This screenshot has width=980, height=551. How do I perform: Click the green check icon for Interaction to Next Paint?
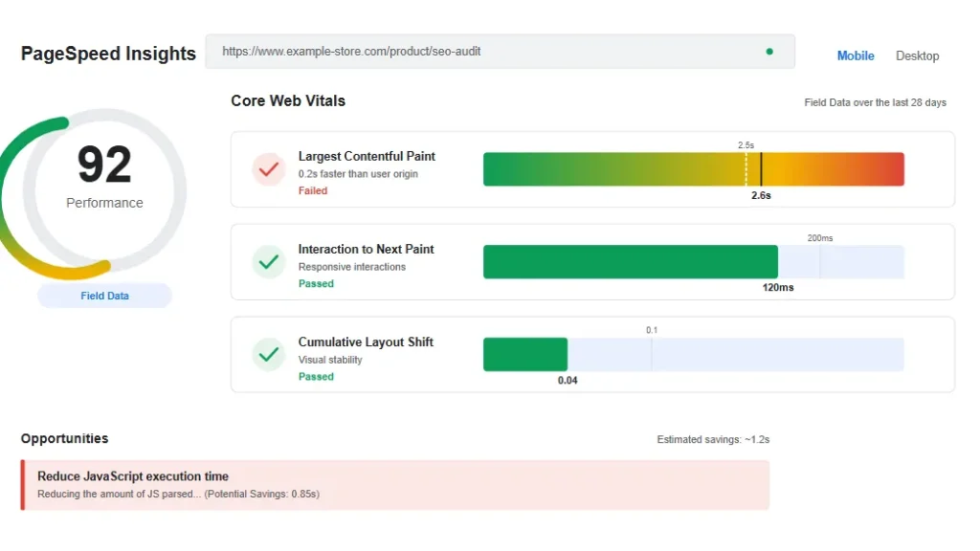269,262
